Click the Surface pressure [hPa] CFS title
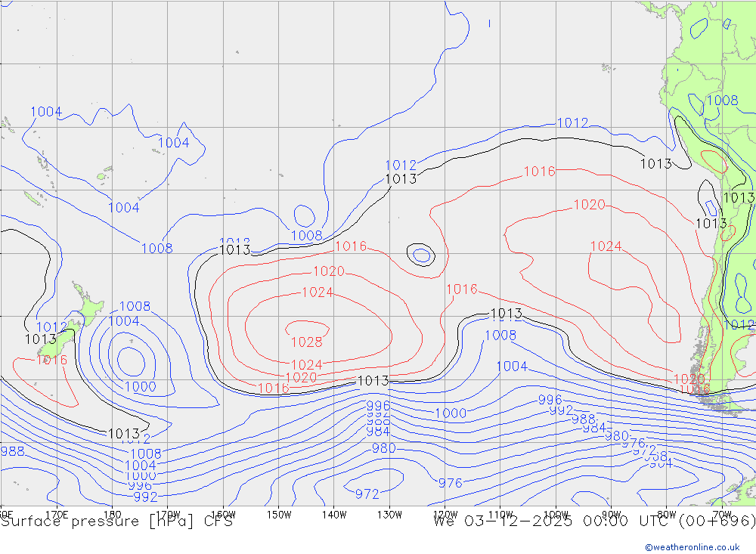 coord(116,522)
